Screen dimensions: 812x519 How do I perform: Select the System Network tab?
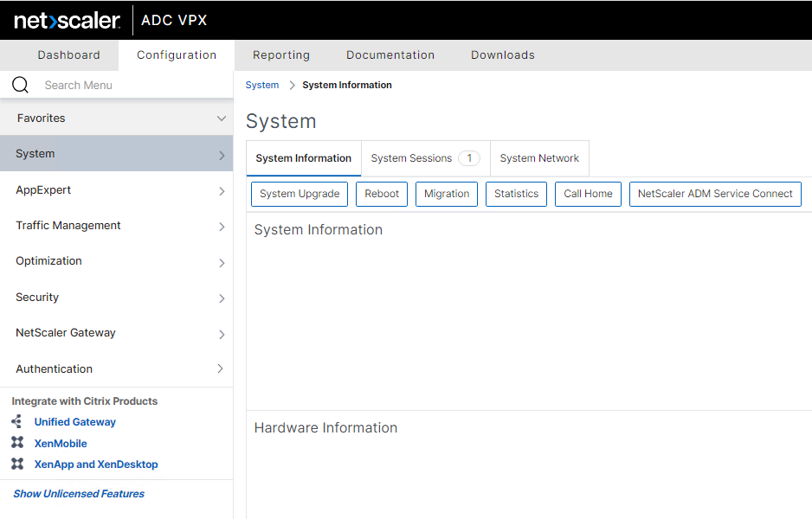click(539, 158)
